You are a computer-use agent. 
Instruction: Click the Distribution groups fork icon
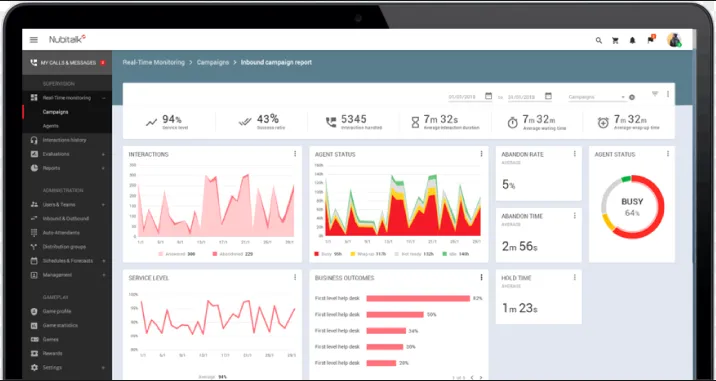(34, 247)
